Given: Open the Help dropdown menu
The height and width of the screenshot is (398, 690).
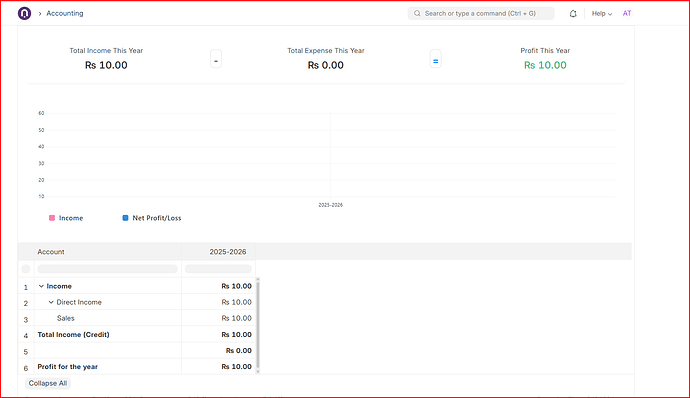Looking at the screenshot, I should 602,14.
